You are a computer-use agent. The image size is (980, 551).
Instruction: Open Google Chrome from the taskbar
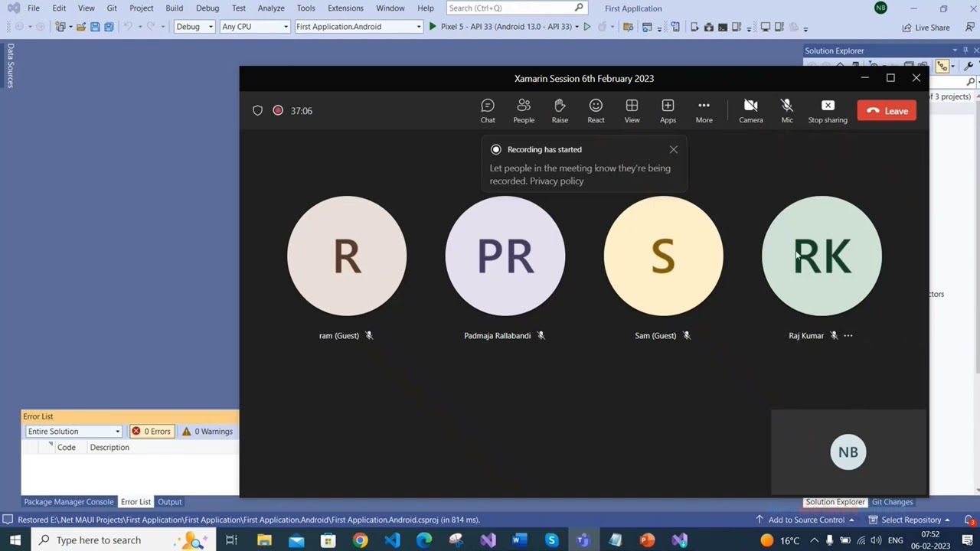pos(360,540)
